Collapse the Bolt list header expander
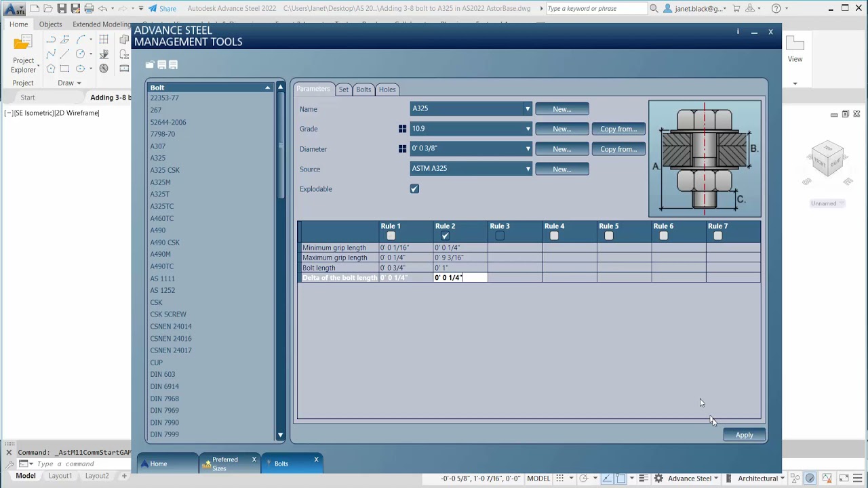Image resolution: width=868 pixels, height=488 pixels. tap(267, 87)
